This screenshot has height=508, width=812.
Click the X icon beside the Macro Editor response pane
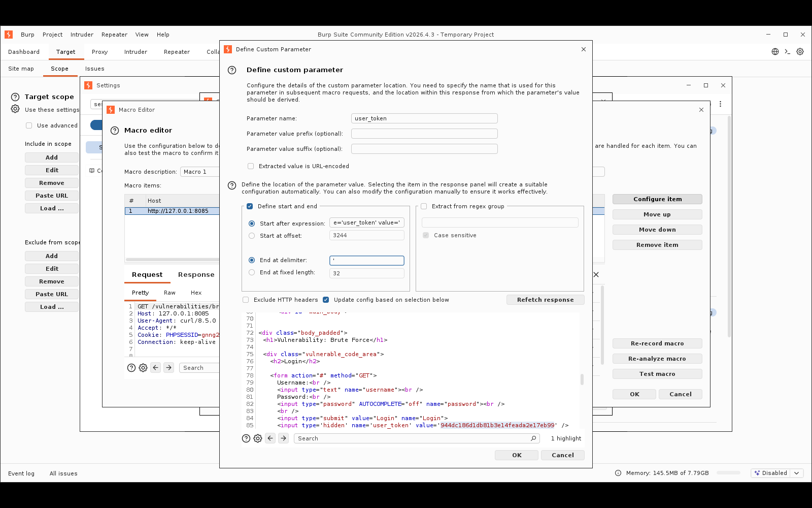click(x=596, y=274)
